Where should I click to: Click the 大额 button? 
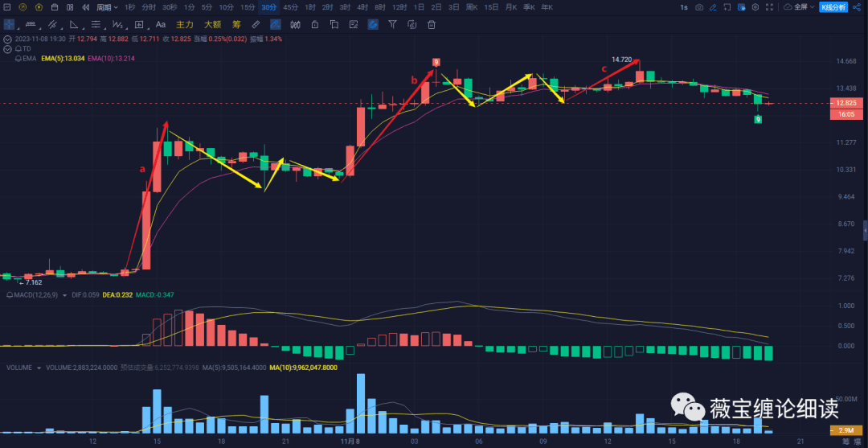pyautogui.click(x=212, y=24)
